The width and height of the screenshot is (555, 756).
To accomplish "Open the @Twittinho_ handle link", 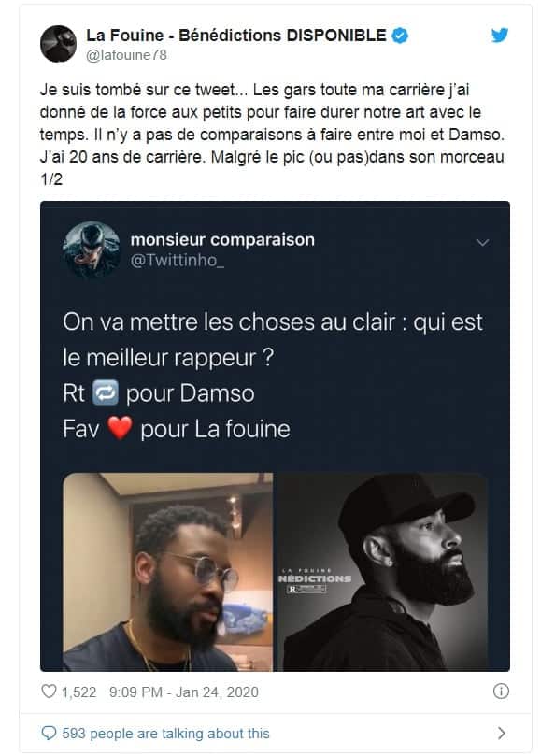I will [x=178, y=261].
